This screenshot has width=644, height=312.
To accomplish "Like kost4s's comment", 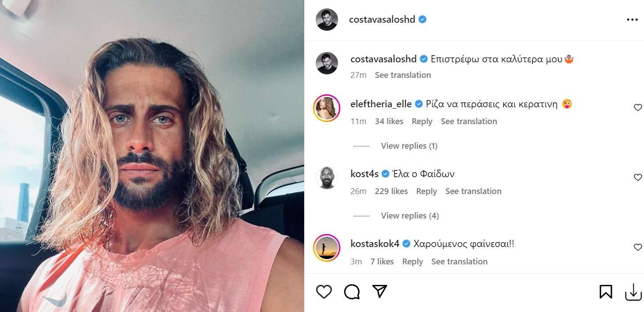I will tap(638, 177).
